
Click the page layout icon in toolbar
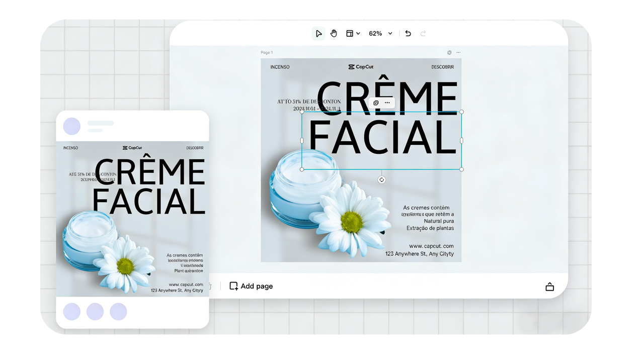[x=349, y=34]
